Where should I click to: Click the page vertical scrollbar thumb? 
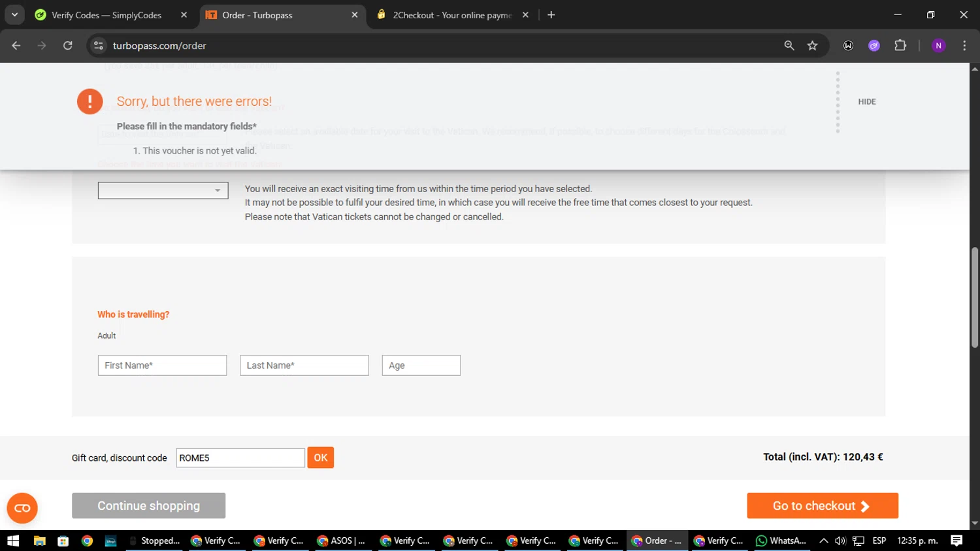[x=975, y=297]
